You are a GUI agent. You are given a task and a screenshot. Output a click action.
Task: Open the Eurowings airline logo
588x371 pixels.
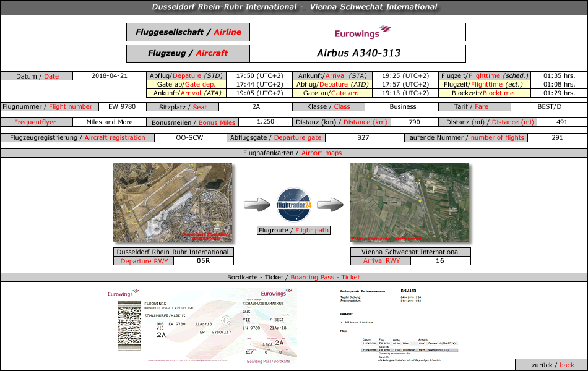(x=363, y=32)
